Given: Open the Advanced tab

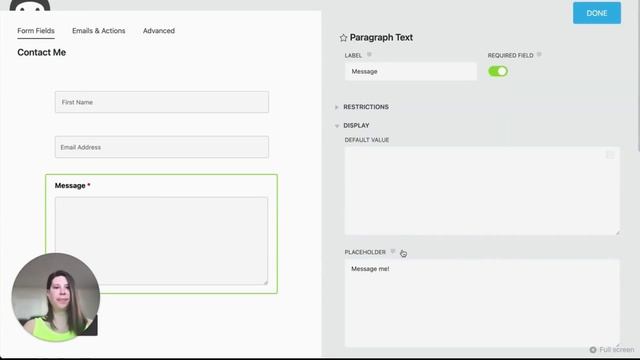Looking at the screenshot, I should (x=159, y=31).
